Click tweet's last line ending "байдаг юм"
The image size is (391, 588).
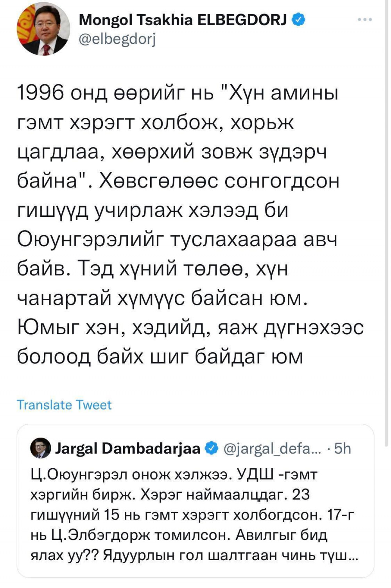pos(160,356)
